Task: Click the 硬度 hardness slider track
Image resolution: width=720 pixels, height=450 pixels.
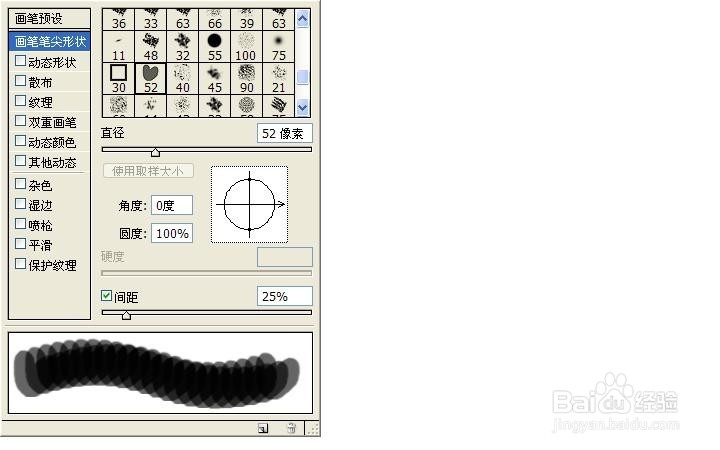Action: [x=206, y=273]
